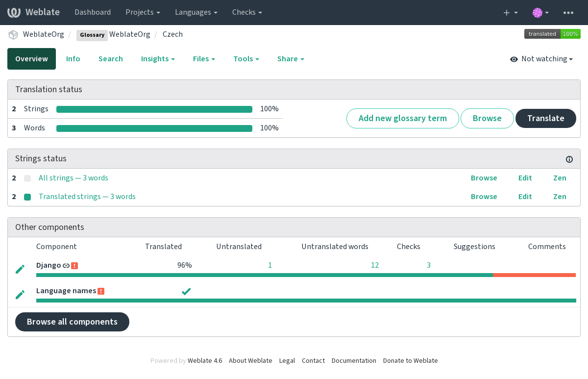The width and height of the screenshot is (588, 379).
Task: Click the Django translation progress bar
Action: (306, 275)
